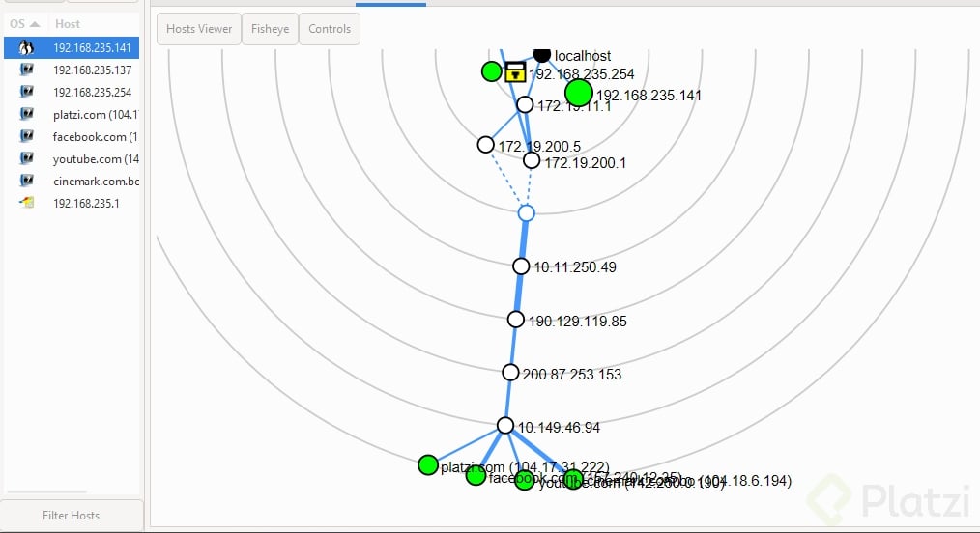Viewport: 980px width, 533px height.
Task: Select host 192.168.235.137 in the list
Action: coord(72,70)
